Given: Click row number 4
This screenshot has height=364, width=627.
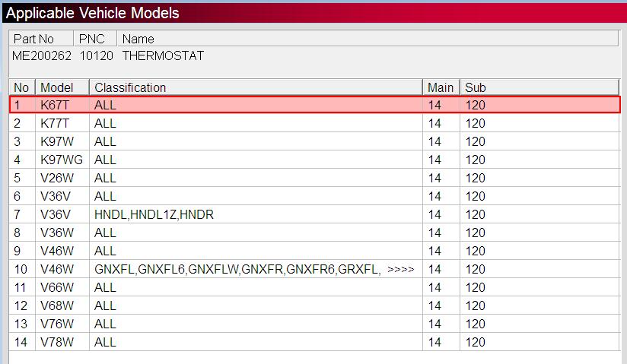Looking at the screenshot, I should click(17, 160).
